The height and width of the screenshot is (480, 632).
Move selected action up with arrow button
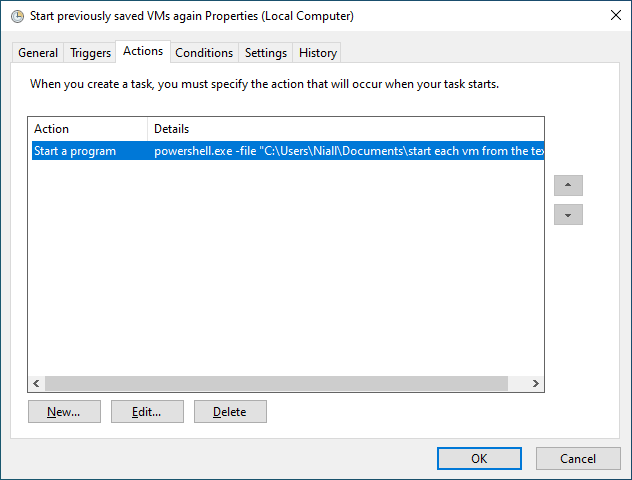pyautogui.click(x=568, y=185)
